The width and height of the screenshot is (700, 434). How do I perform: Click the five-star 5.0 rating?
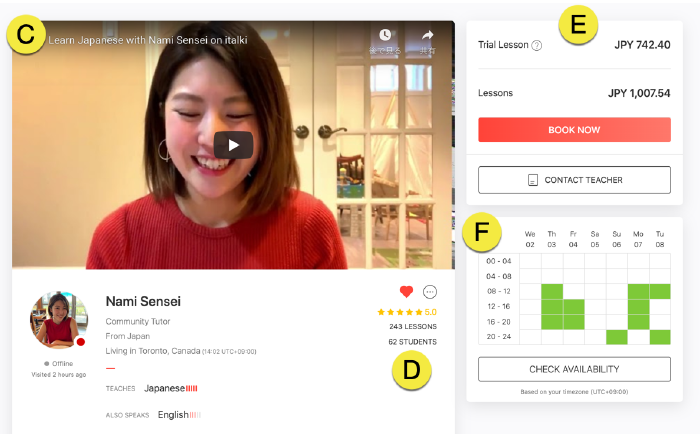click(407, 312)
